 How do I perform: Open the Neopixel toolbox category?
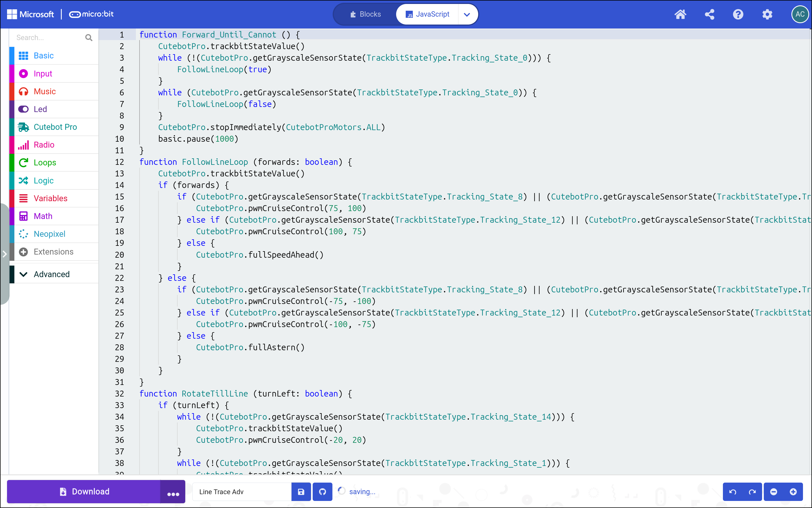tap(54, 234)
